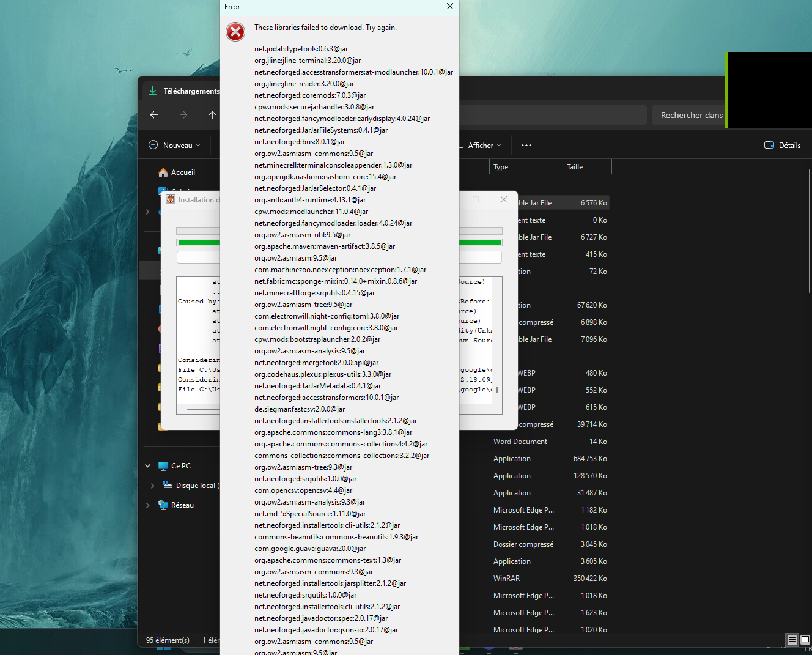This screenshot has width=812, height=655.
Task: Click the org.jline:jline-terminal:3.20.0@jar line
Action: click(308, 61)
